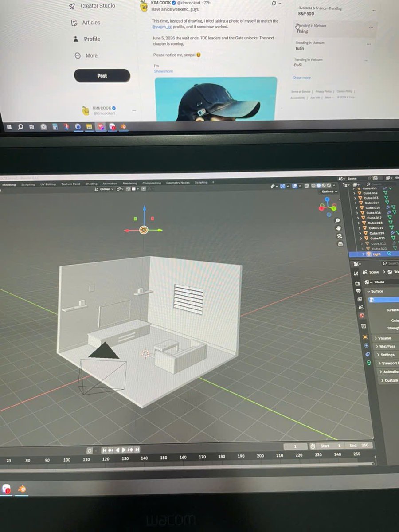
Task: Open the shading options dropdown arrow
Action: coord(334,185)
